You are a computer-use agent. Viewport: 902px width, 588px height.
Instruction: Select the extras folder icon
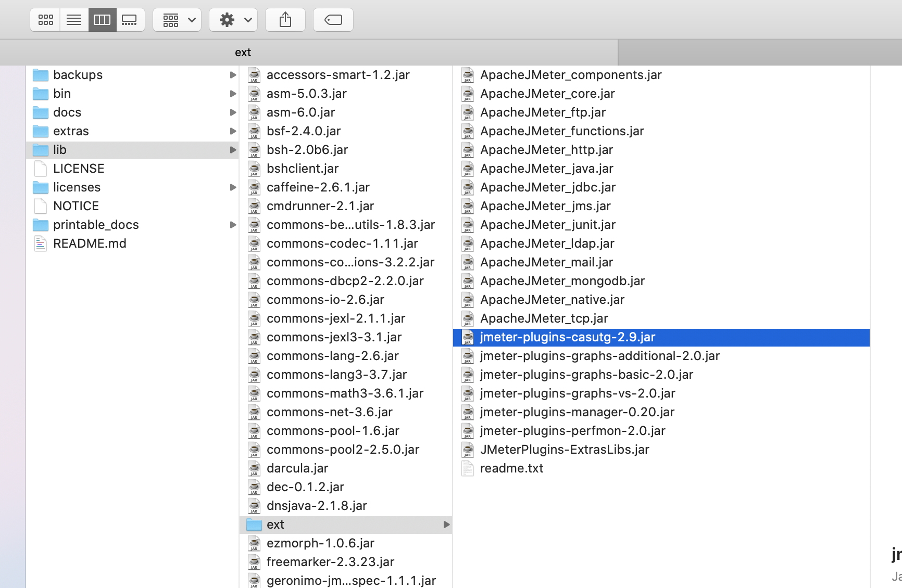41,131
